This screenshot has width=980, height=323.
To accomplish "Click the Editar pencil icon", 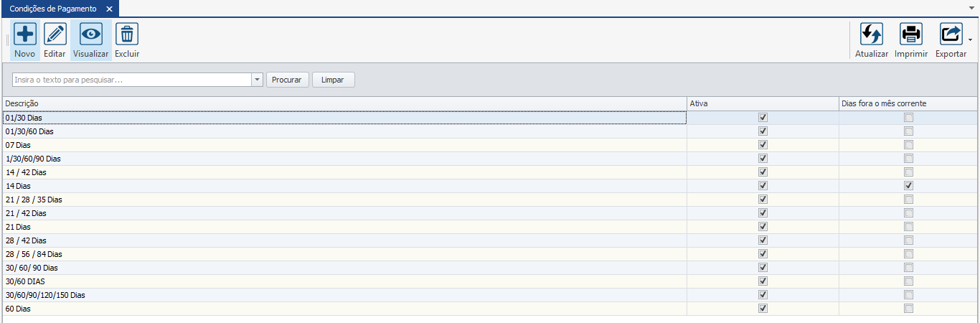I will (55, 34).
